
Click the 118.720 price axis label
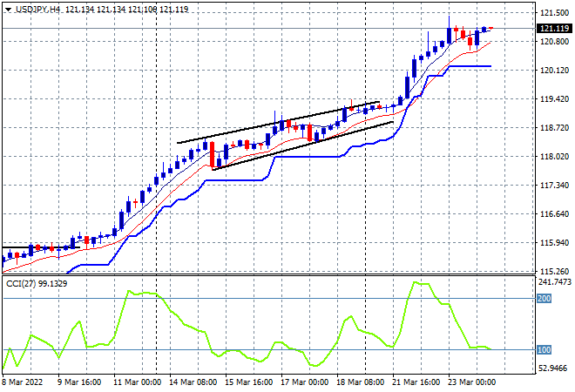coord(554,127)
